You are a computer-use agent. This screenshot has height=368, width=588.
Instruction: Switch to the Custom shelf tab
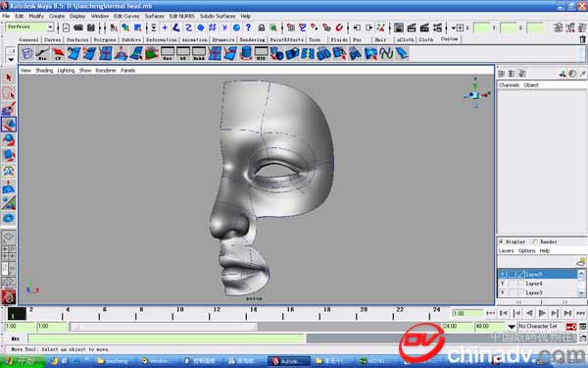tap(449, 39)
